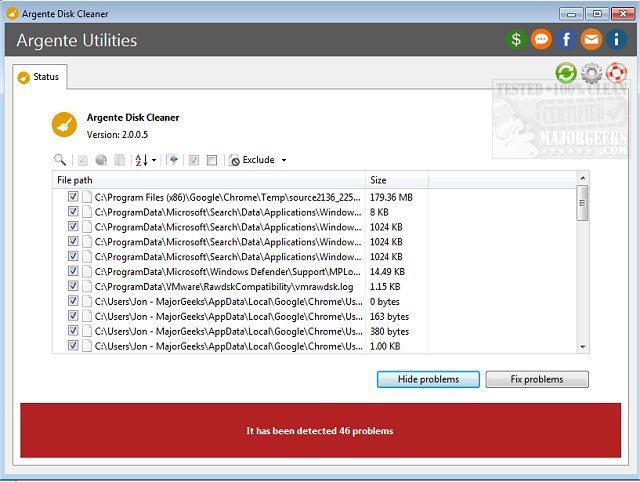The height and width of the screenshot is (482, 640).
Task: Switch to the Status tab
Action: [40, 77]
